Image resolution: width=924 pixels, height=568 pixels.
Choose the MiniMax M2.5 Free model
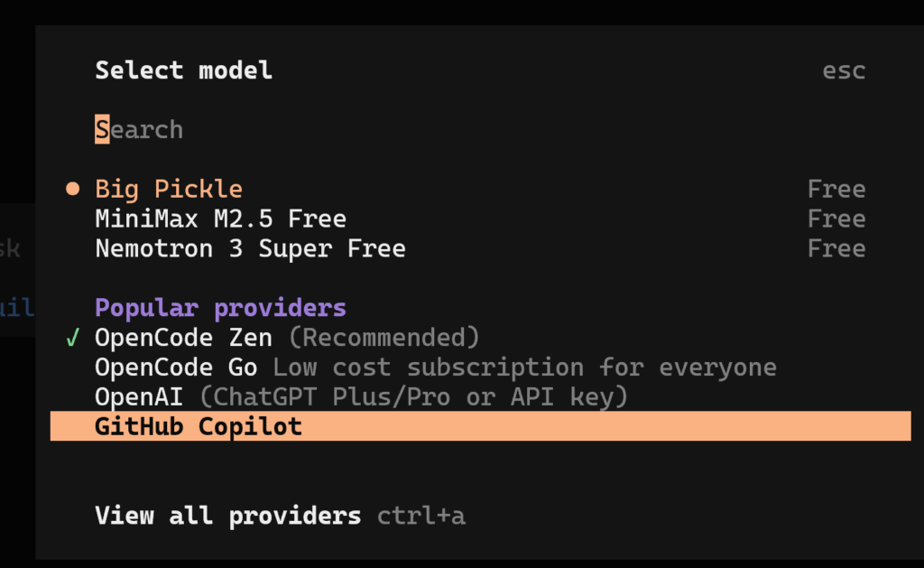click(x=220, y=218)
